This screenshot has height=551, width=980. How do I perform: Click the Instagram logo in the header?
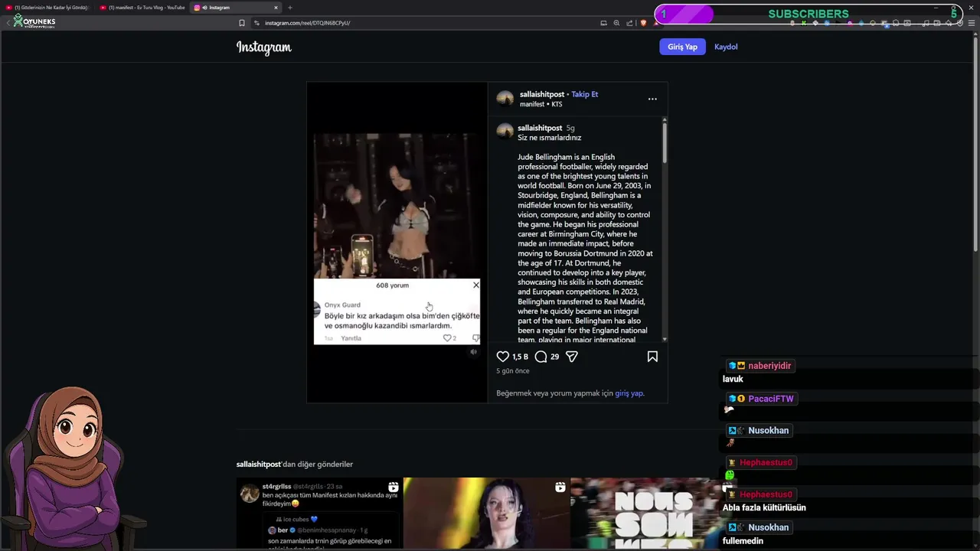(263, 47)
